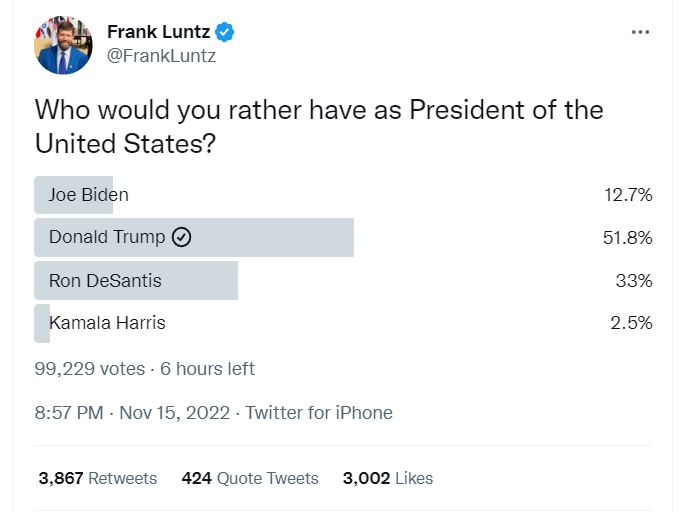Screen dimensions: 697x512
Task: Select the Ron DeSantis poll option
Action: tap(105, 281)
